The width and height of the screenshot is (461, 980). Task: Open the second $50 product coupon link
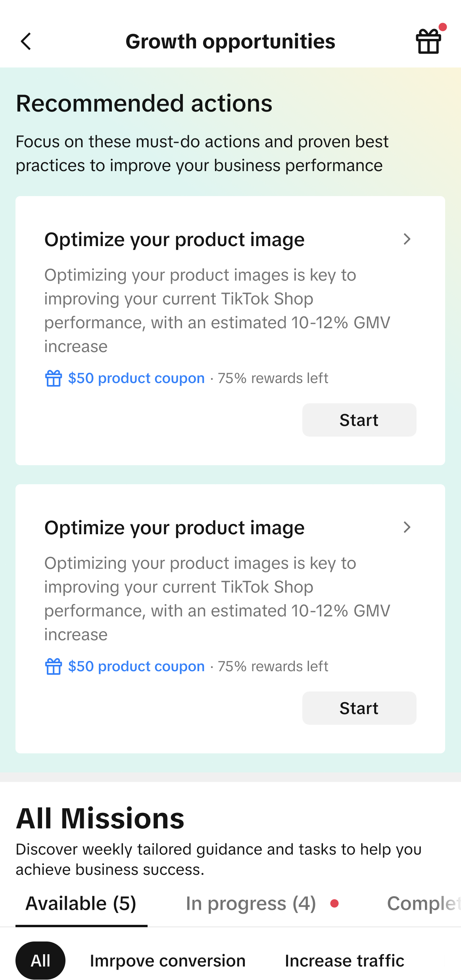pyautogui.click(x=136, y=666)
